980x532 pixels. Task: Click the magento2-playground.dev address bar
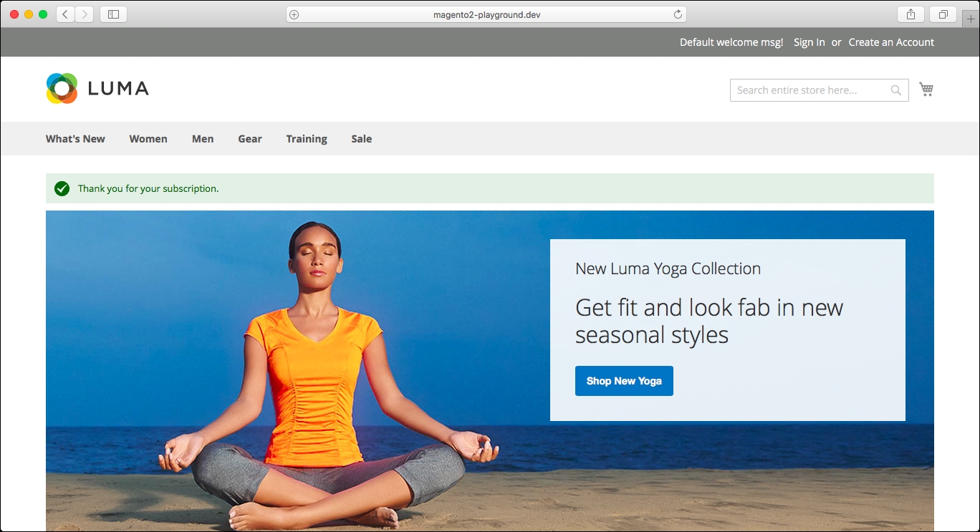tap(486, 14)
